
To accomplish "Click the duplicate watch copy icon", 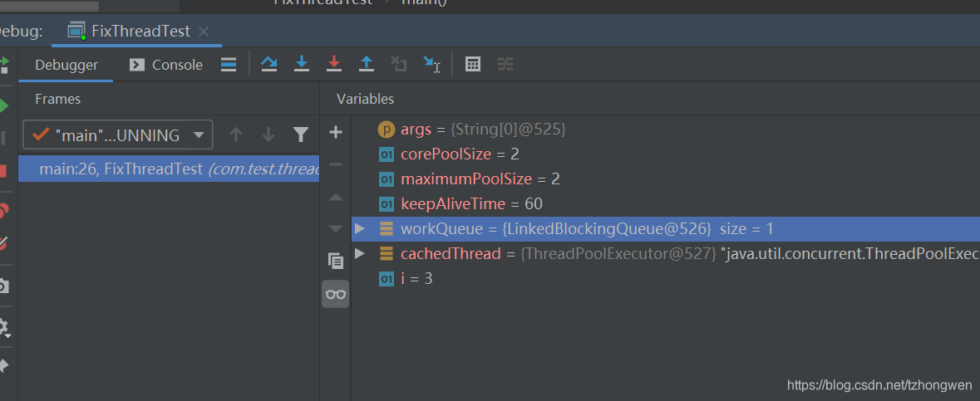I will tap(336, 261).
